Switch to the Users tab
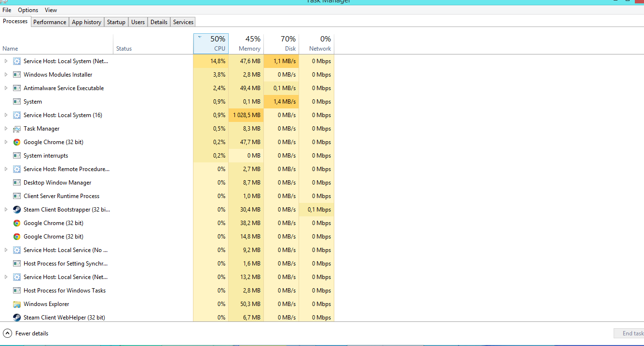The image size is (644, 346). pyautogui.click(x=138, y=22)
